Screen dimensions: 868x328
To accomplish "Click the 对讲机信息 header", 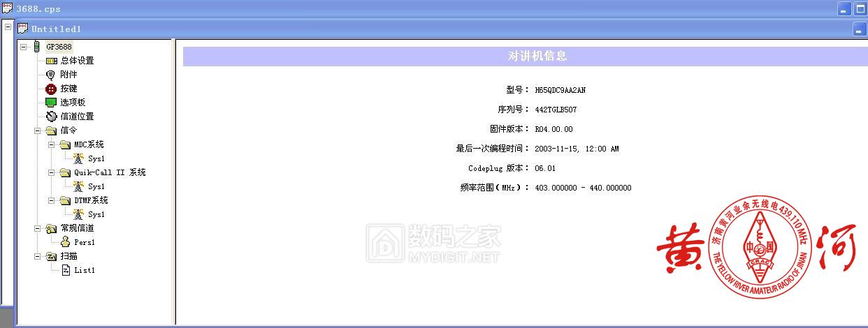I will click(x=537, y=56).
